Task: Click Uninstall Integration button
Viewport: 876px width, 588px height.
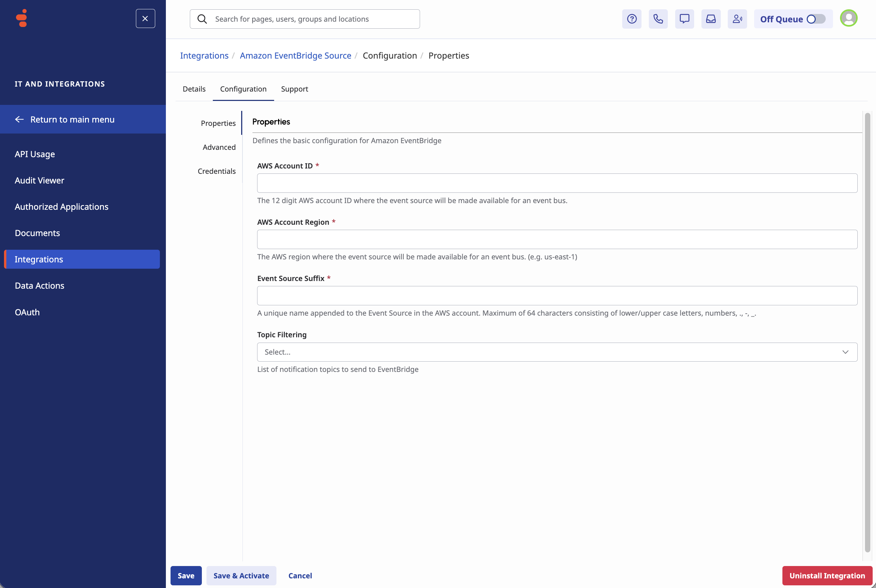Action: pos(827,575)
